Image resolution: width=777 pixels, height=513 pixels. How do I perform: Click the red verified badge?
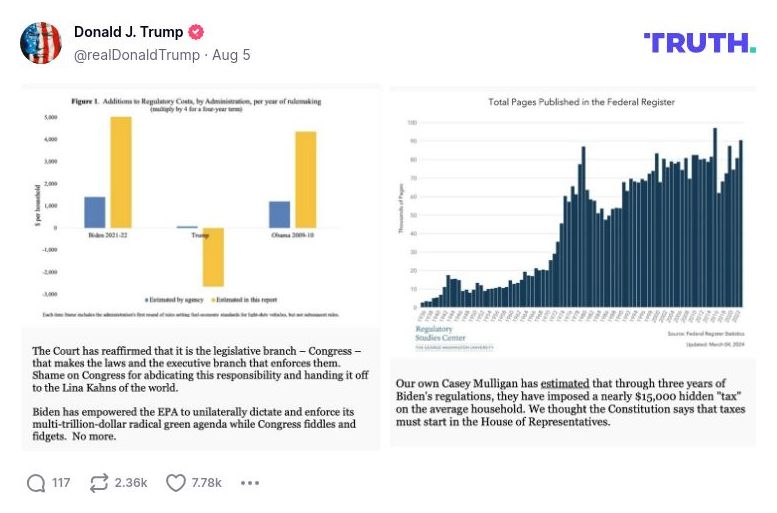tap(196, 32)
